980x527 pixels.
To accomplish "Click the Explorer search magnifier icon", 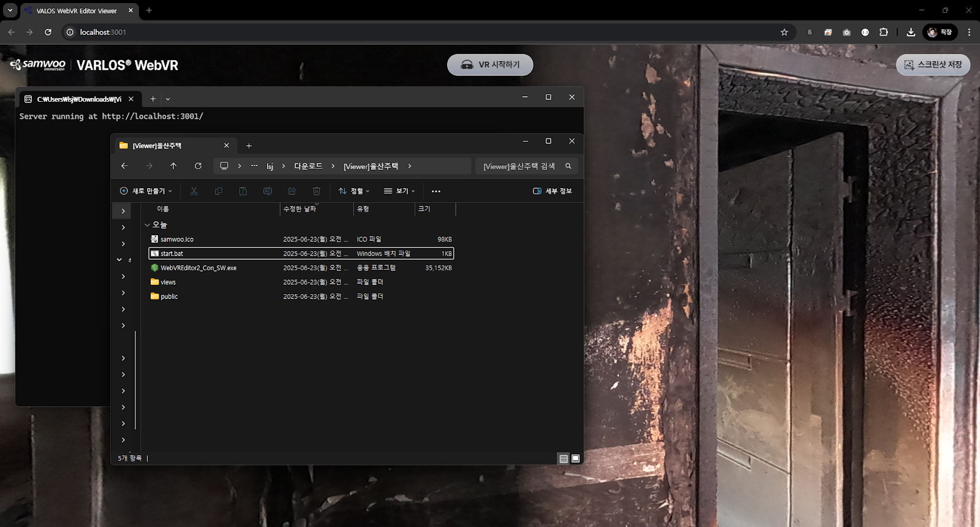I will (x=568, y=166).
